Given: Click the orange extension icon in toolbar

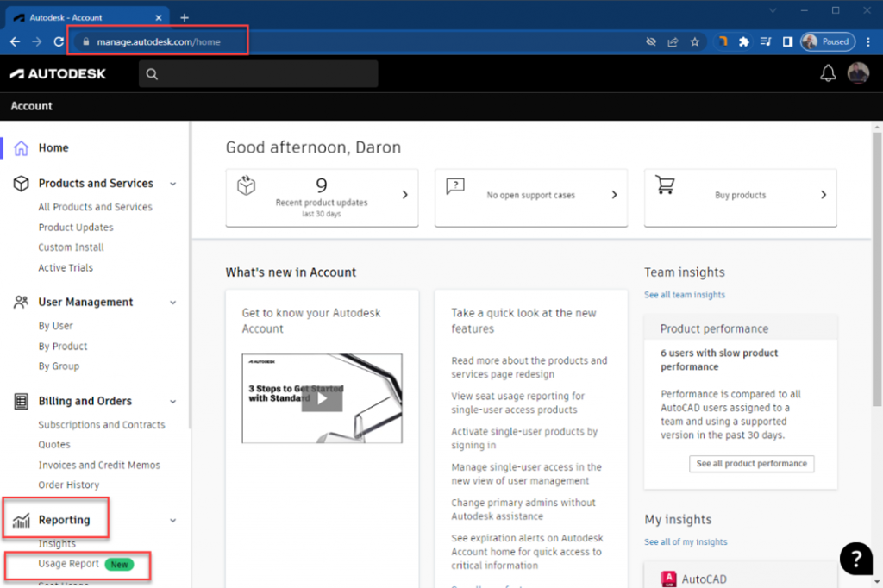Looking at the screenshot, I should (723, 41).
